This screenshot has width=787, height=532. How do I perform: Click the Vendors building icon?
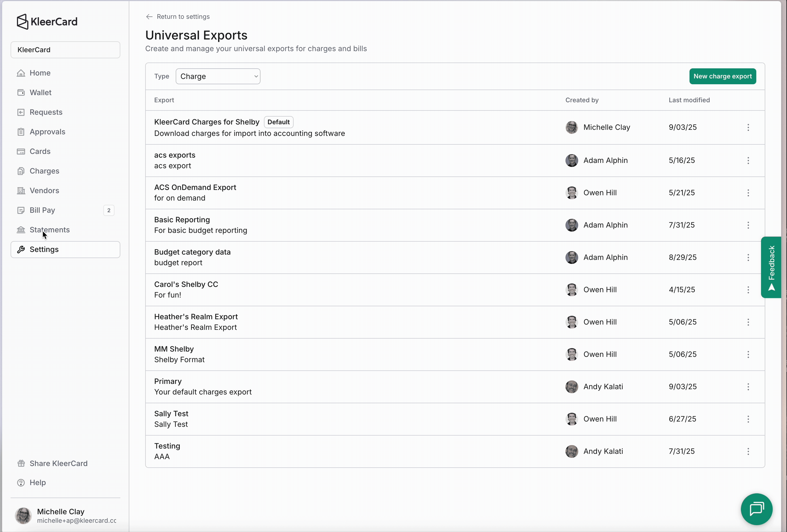21,191
